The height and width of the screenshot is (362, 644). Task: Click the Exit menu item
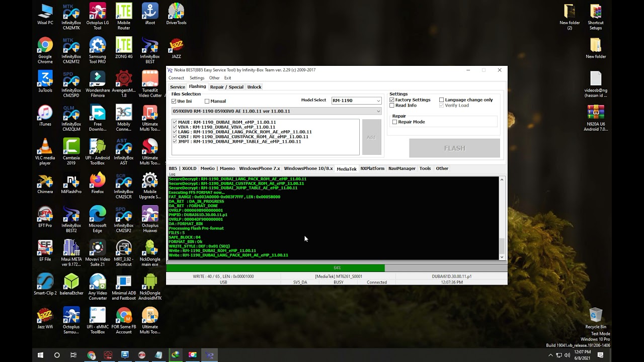(227, 78)
